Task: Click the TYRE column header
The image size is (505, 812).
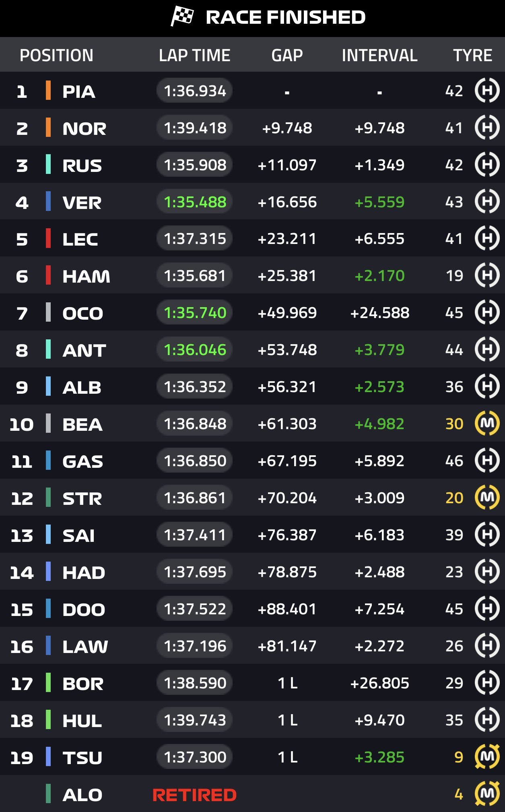Action: click(x=472, y=55)
